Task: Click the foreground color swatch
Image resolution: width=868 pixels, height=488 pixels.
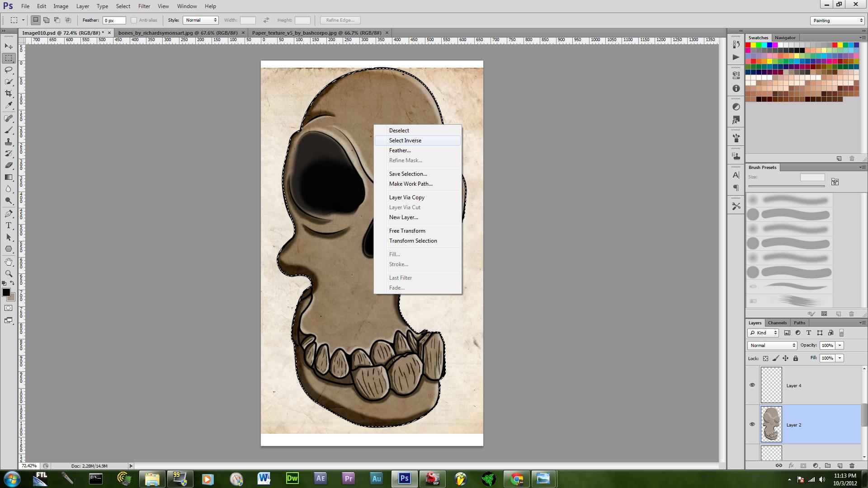Action: click(x=6, y=292)
